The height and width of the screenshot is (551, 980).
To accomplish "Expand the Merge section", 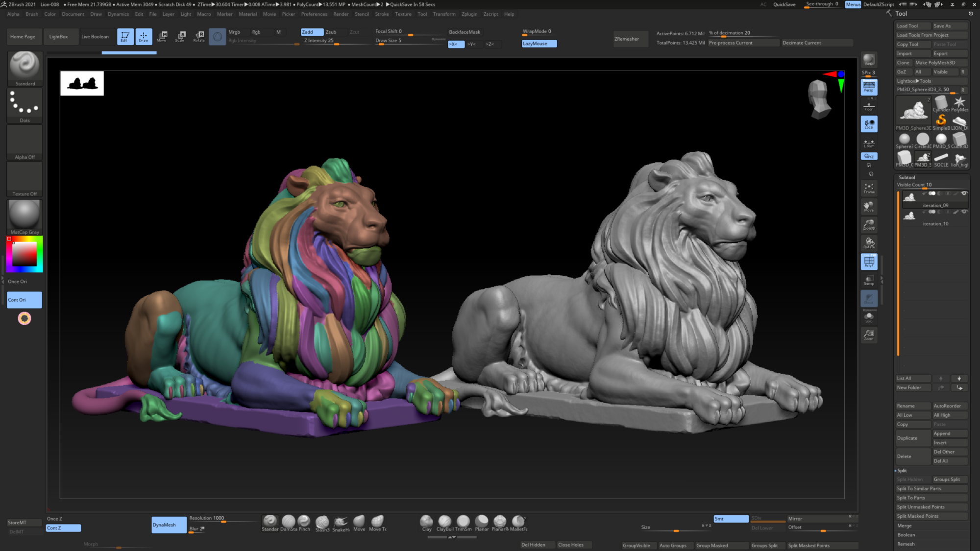I will pyautogui.click(x=905, y=526).
